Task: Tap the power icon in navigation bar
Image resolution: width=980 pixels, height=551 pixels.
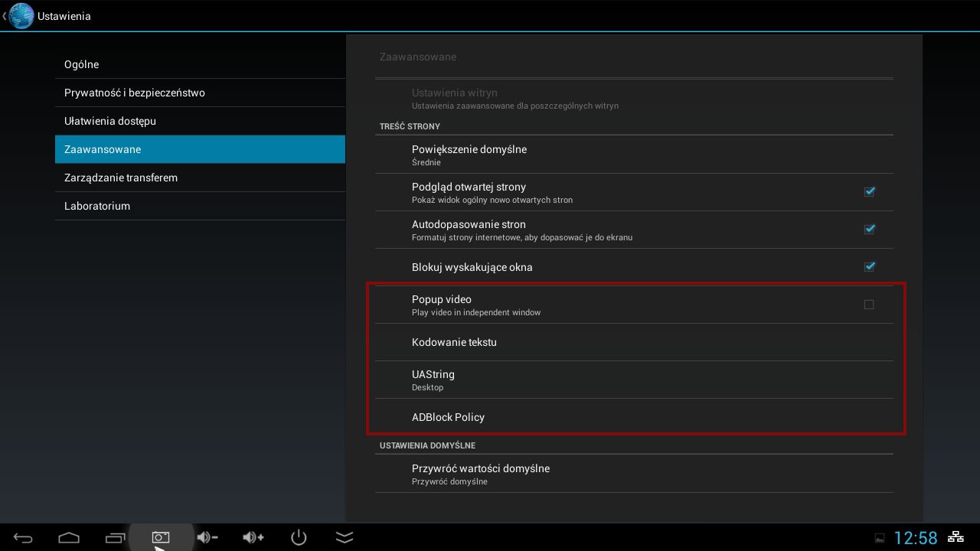Action: coord(299,537)
